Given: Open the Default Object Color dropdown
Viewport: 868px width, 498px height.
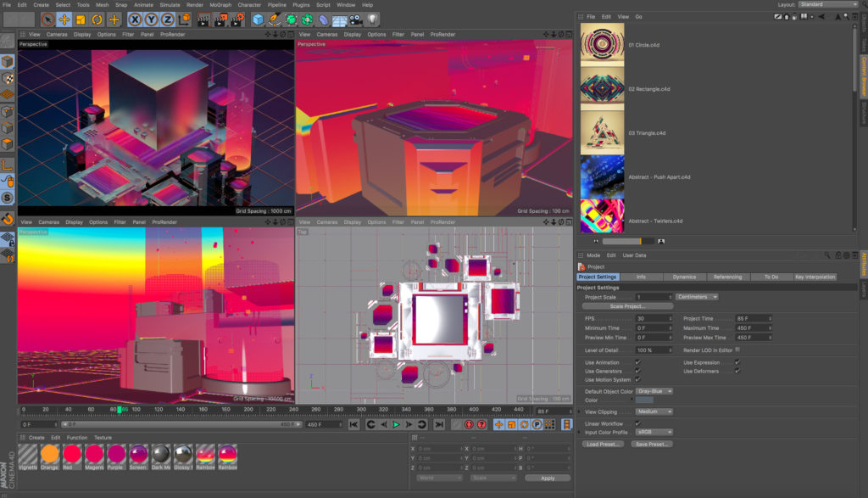Looking at the screenshot, I should pos(654,391).
